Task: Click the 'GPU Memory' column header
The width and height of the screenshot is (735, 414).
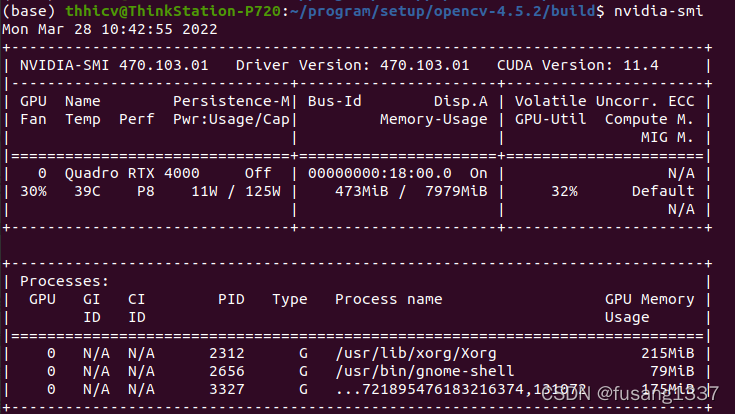Action: (x=649, y=299)
